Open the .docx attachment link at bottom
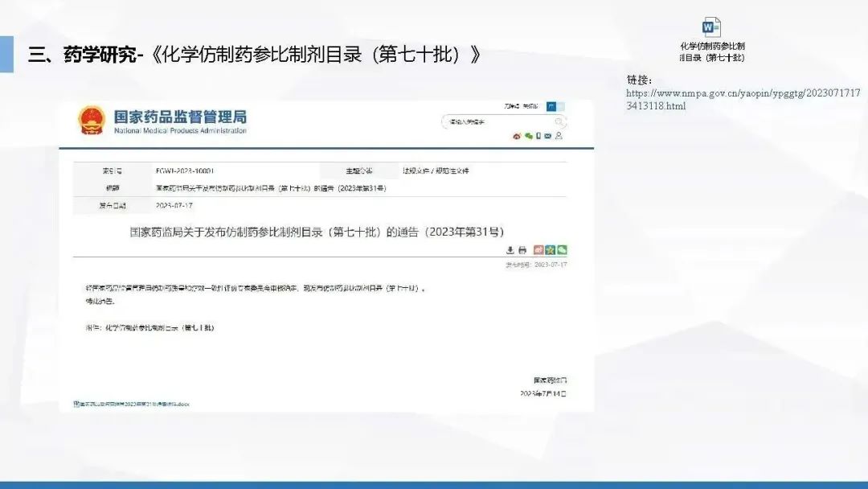Viewport: 868px width, 489px height. (x=133, y=404)
